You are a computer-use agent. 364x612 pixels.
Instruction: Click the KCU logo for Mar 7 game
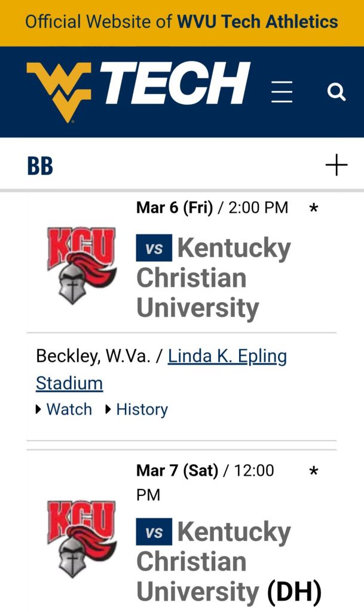click(x=81, y=538)
